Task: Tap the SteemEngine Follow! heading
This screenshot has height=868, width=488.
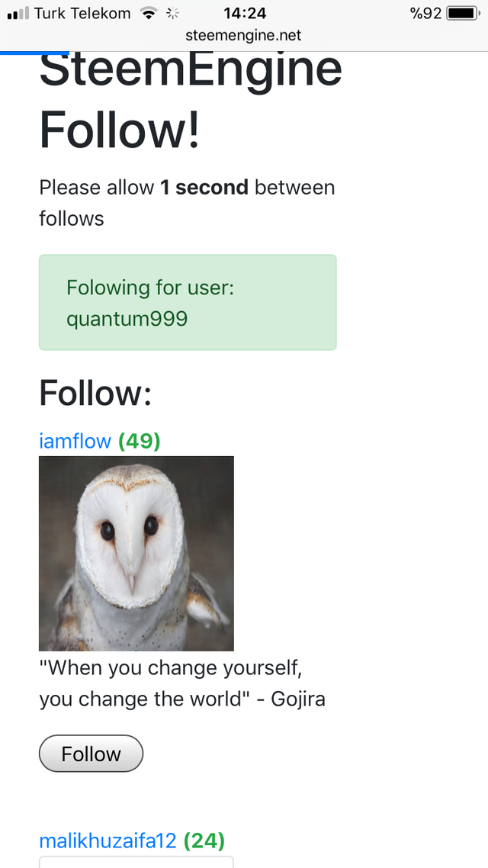Action: pyautogui.click(x=191, y=99)
